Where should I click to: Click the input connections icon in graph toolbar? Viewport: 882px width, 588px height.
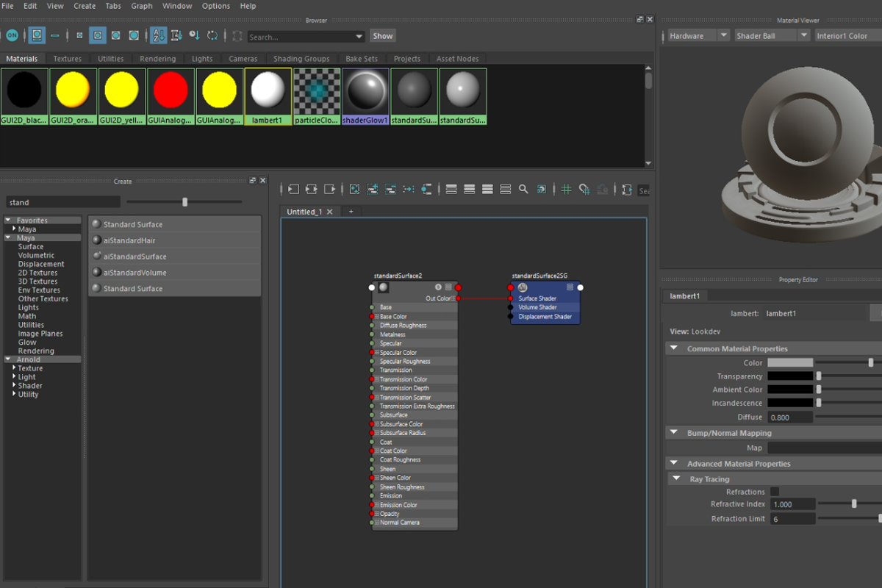[x=294, y=190]
